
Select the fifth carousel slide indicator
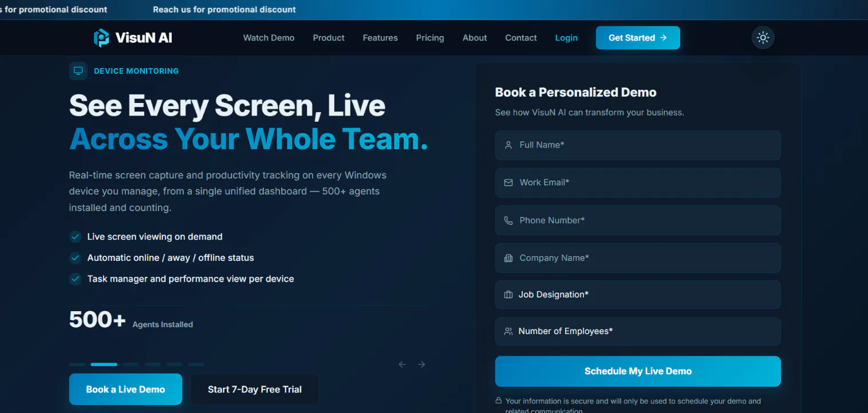click(x=175, y=364)
